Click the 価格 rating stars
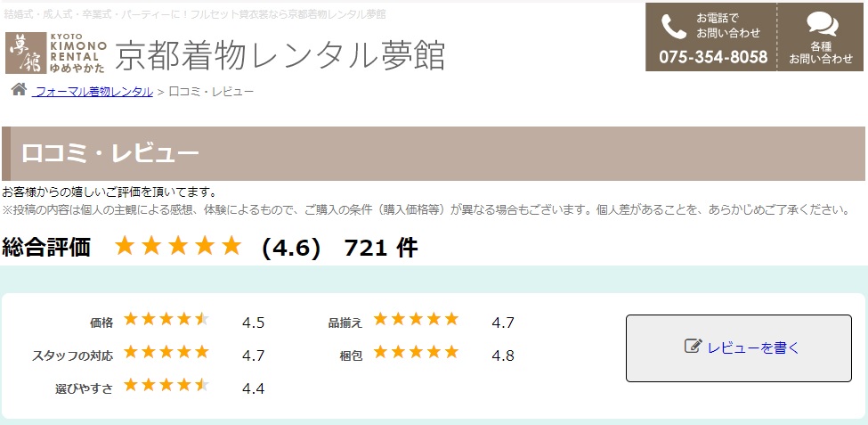 coord(166,319)
